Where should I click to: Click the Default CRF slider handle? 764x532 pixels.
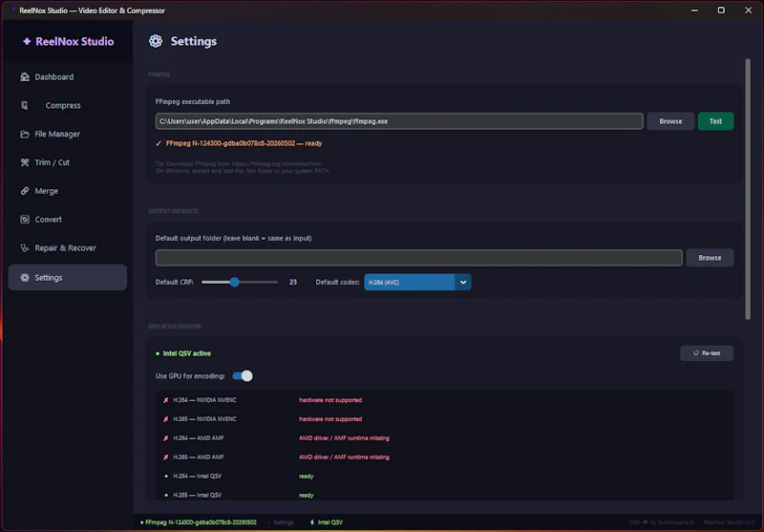click(234, 282)
